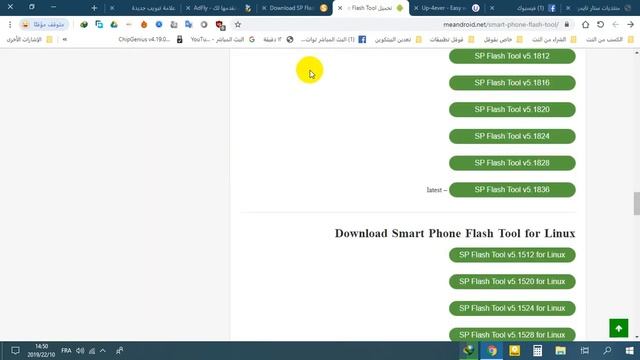Open File Explorer from the taskbar
The height and width of the screenshot is (360, 640).
click(x=560, y=351)
